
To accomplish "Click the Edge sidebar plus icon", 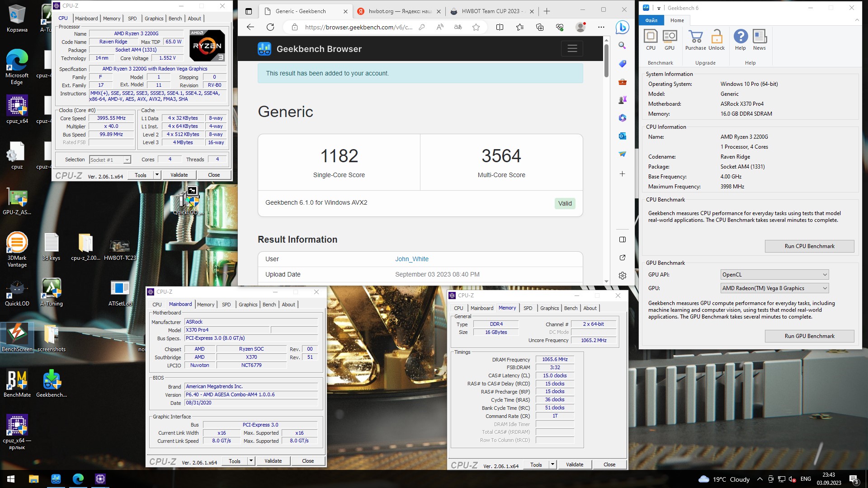I will point(623,174).
